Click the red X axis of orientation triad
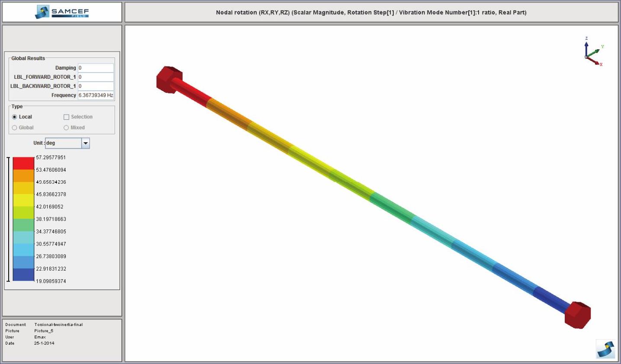The height and width of the screenshot is (364, 621). [593, 61]
